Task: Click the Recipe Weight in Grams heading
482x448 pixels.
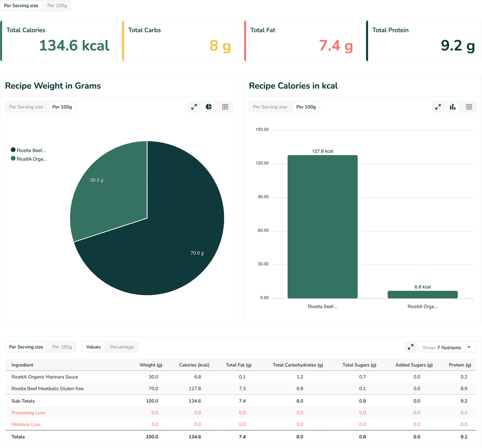Action: pos(53,86)
